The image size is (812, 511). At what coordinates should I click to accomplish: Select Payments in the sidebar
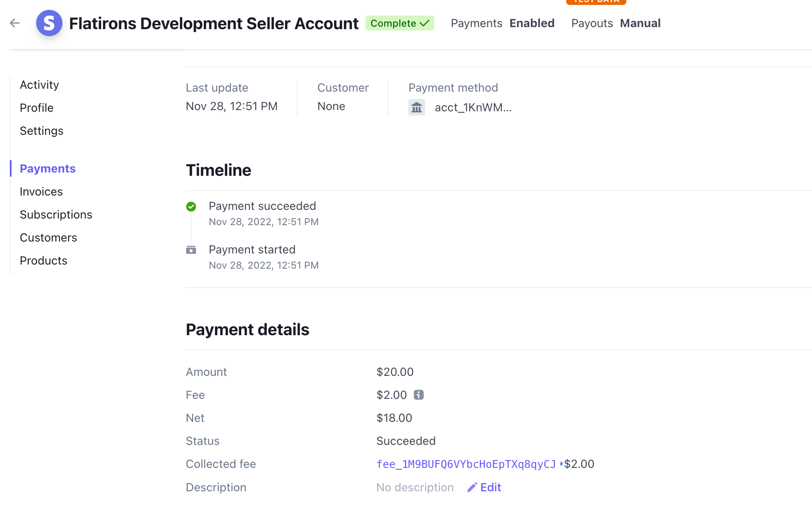point(48,168)
